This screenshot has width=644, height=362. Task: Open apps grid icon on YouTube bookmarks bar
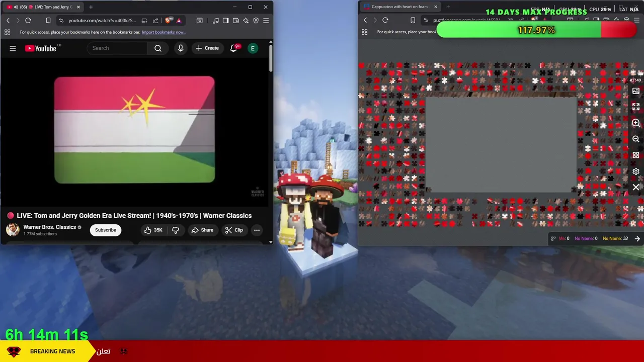point(7,32)
